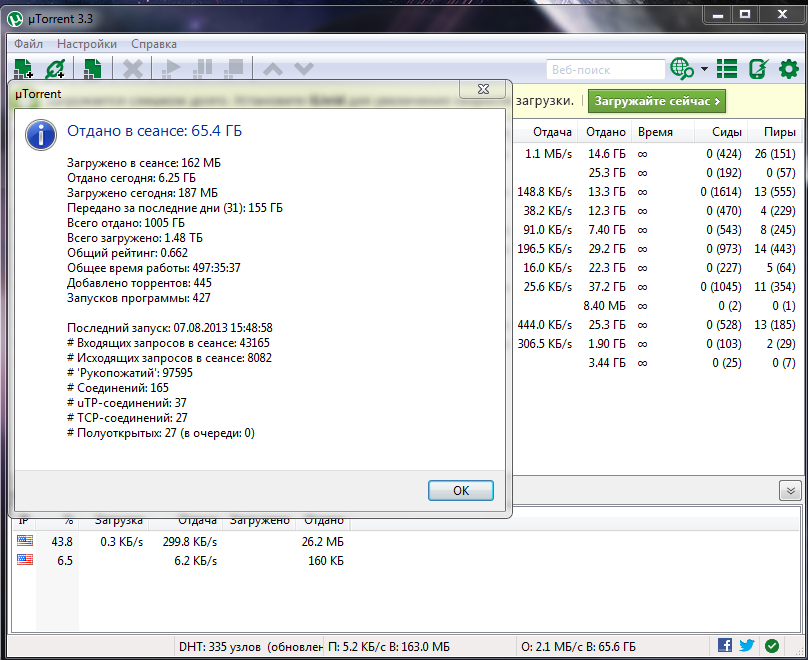The image size is (808, 660).
Task: Toggle the category list view icon
Action: click(727, 69)
